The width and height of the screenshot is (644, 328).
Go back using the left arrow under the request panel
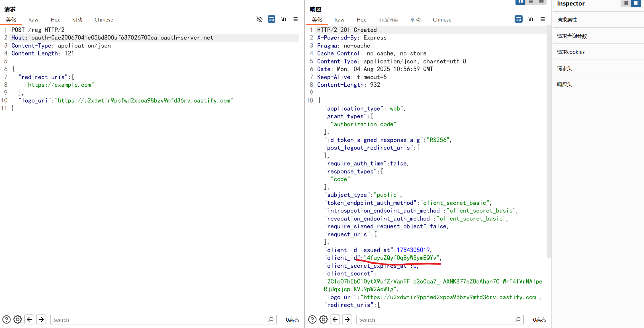30,319
